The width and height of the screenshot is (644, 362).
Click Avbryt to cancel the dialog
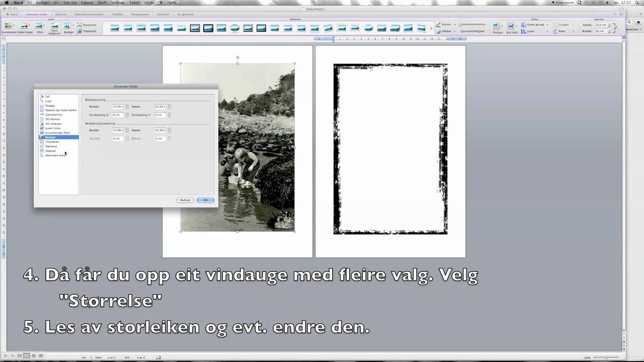(185, 200)
